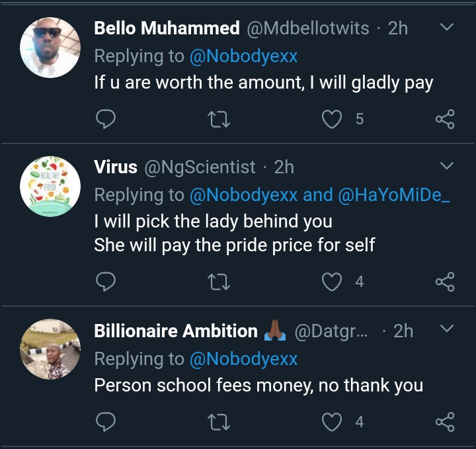Retweet Billionaire Ambition's tweet
The width and height of the screenshot is (476, 449).
[x=218, y=421]
